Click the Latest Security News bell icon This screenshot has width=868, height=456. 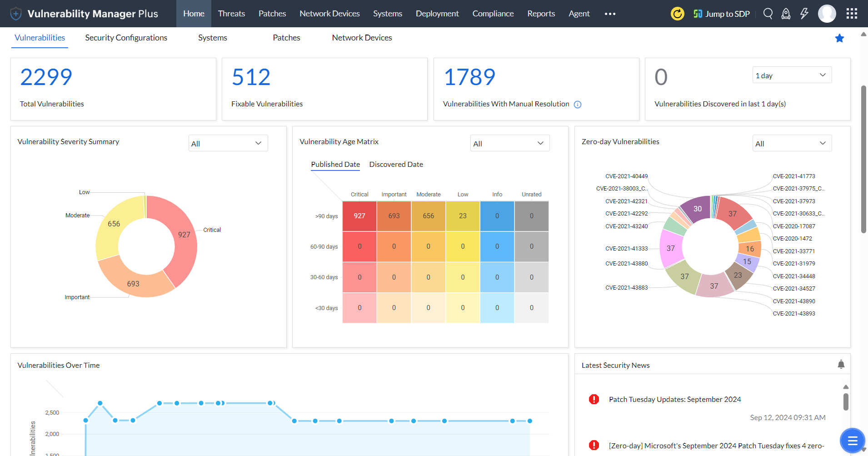tap(841, 364)
